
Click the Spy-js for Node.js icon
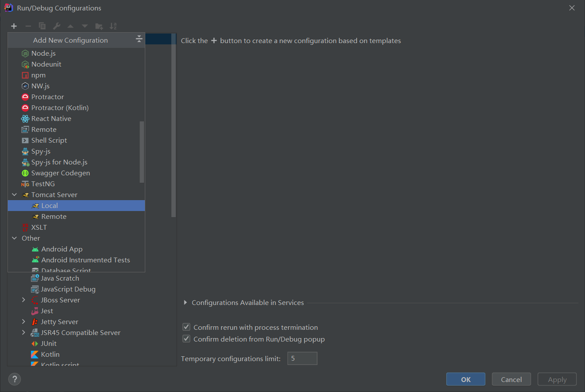25,162
